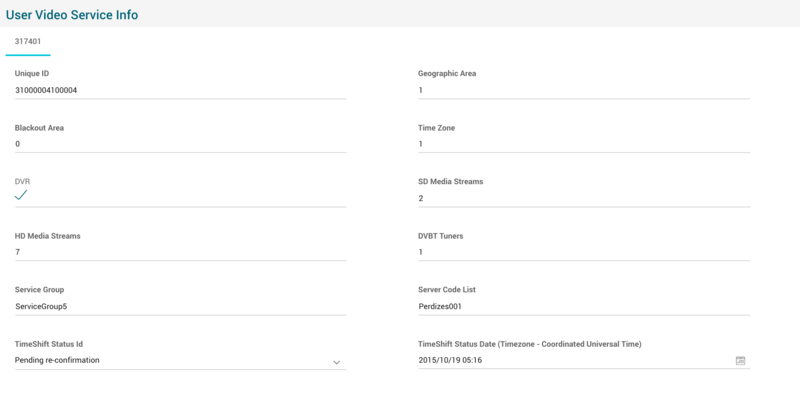Select the Time Zone input field
The height and width of the screenshot is (414, 800).
[583, 144]
